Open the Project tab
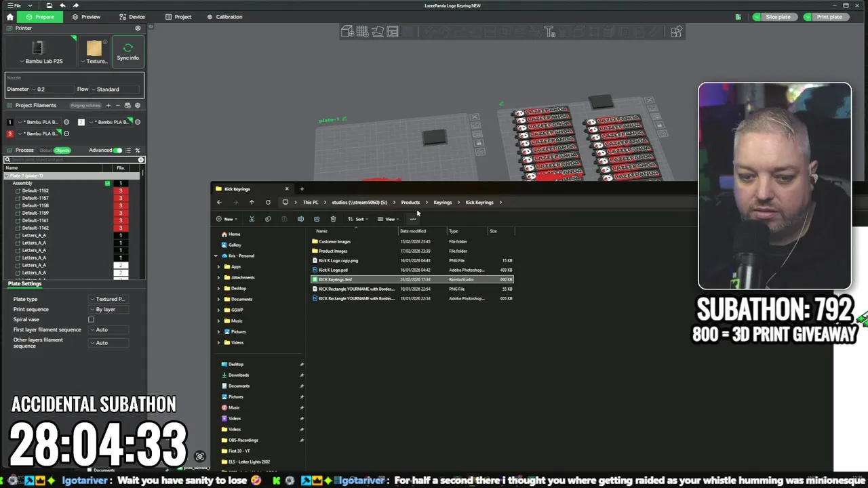 coord(178,17)
